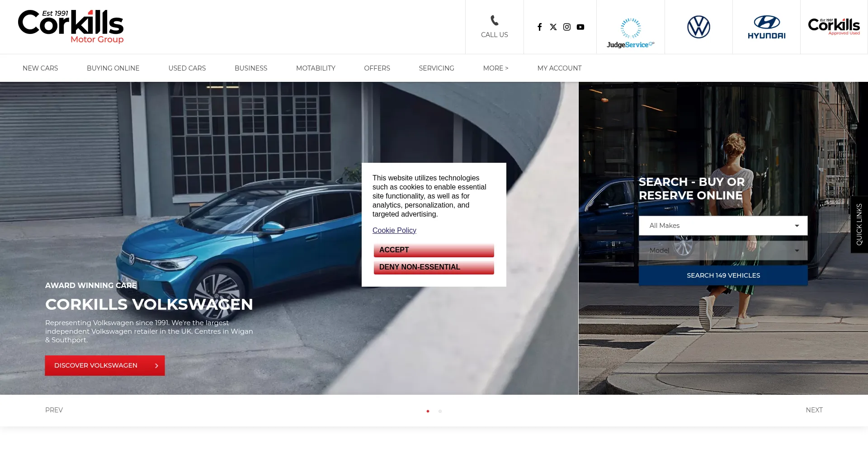
Task: Go to Buying Online menu item
Action: click(x=113, y=68)
